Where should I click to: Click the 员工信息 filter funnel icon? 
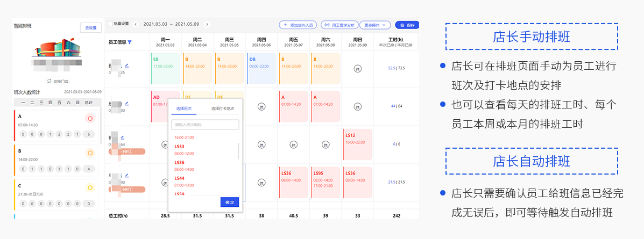point(130,42)
